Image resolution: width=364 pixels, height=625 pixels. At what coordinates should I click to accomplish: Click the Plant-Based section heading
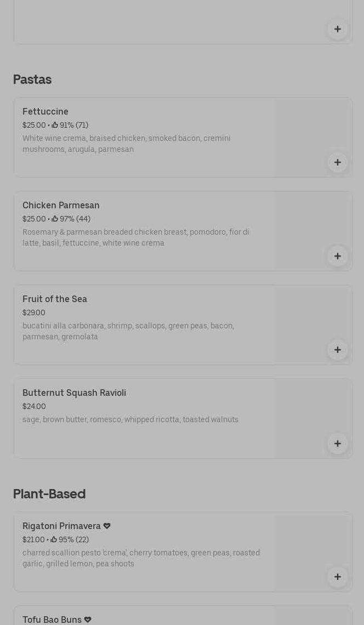49,494
